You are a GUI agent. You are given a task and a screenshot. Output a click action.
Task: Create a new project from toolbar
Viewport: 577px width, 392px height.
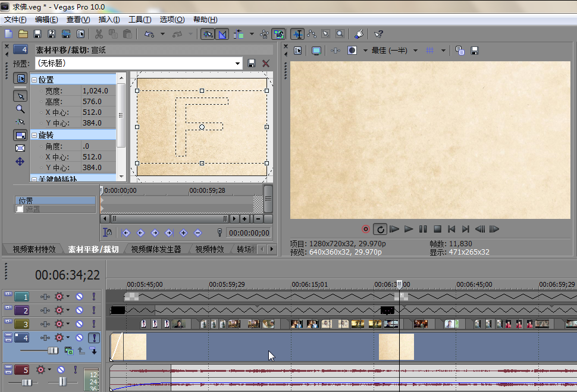pos(8,35)
